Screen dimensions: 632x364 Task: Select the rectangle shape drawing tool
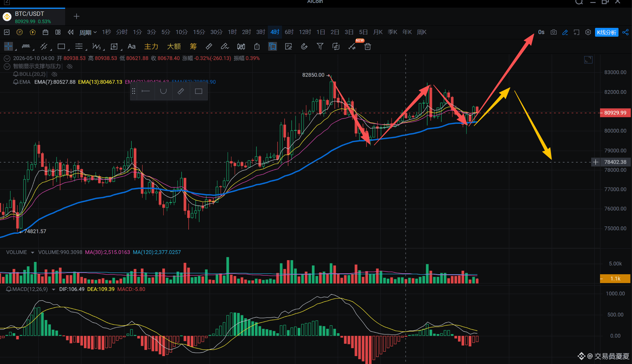click(x=61, y=46)
